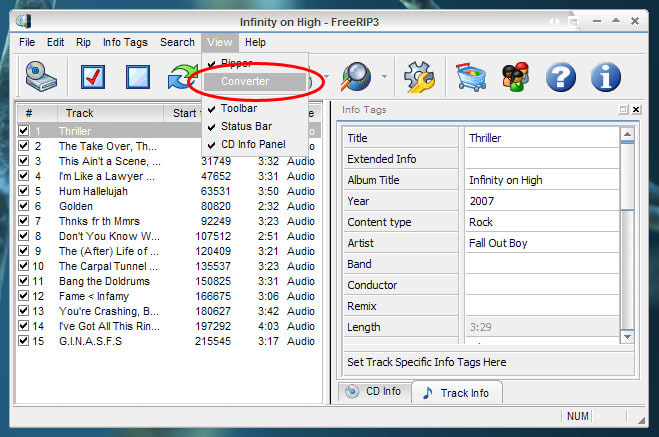Click the select all tracks checkmark icon

pyautogui.click(x=92, y=76)
